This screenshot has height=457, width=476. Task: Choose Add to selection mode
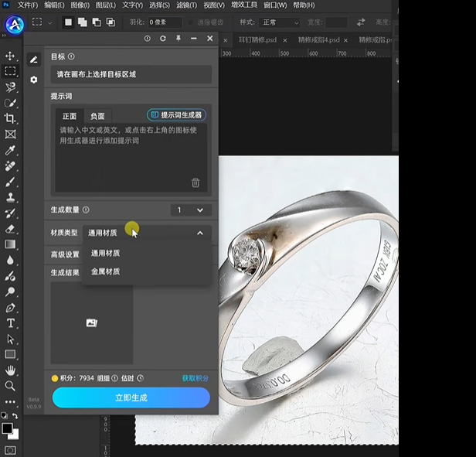click(x=82, y=22)
